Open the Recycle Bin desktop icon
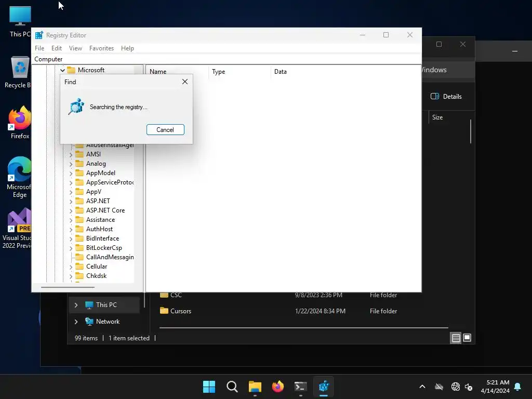 [19, 72]
